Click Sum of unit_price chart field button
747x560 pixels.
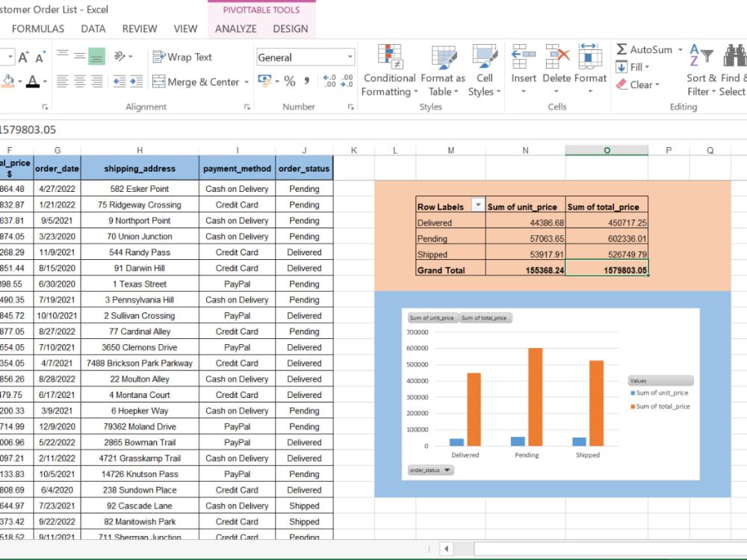coord(433,317)
